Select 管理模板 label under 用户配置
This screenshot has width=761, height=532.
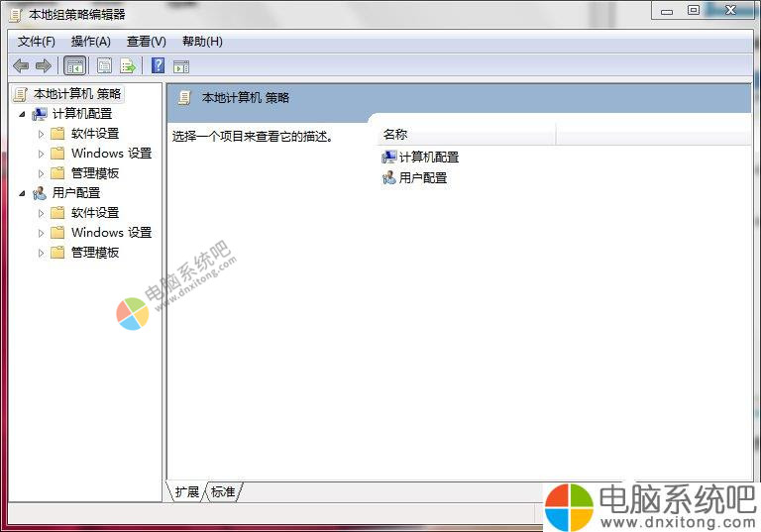(95, 253)
